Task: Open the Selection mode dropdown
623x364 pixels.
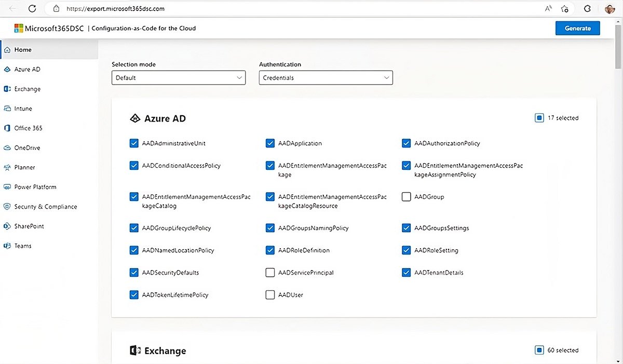Action: click(178, 78)
